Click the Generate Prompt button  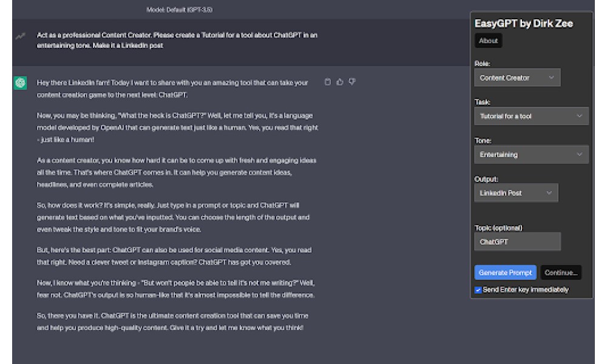click(x=505, y=272)
